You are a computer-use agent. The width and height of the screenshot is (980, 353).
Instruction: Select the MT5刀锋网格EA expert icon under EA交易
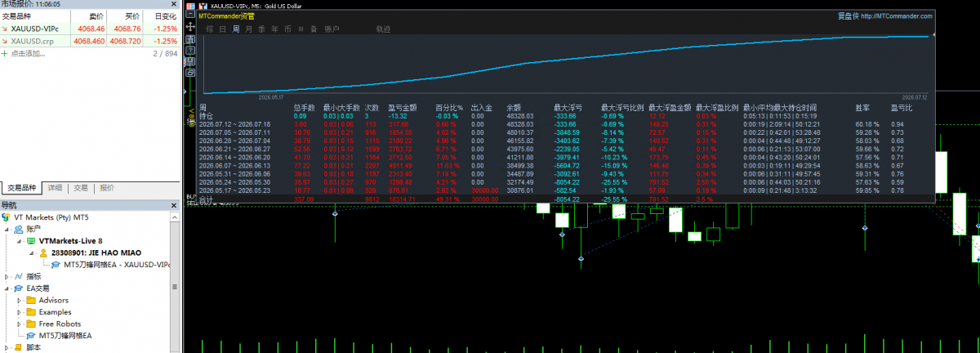click(x=32, y=335)
